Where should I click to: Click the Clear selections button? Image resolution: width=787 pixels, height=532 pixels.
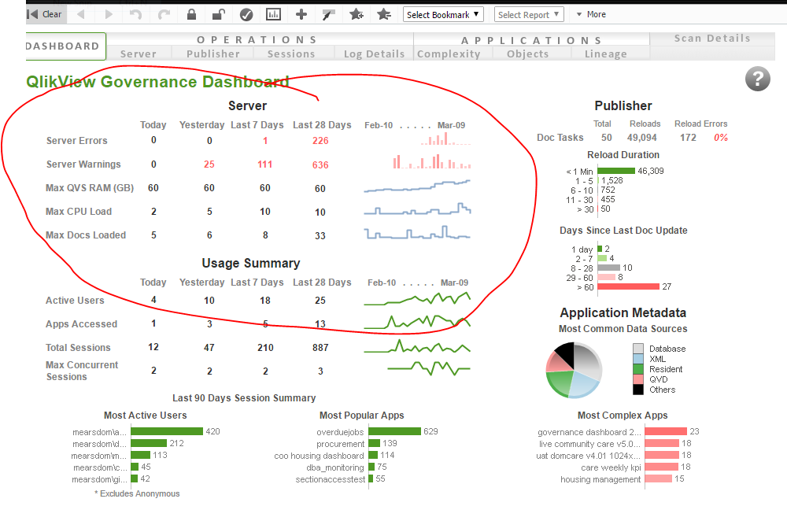click(45, 14)
